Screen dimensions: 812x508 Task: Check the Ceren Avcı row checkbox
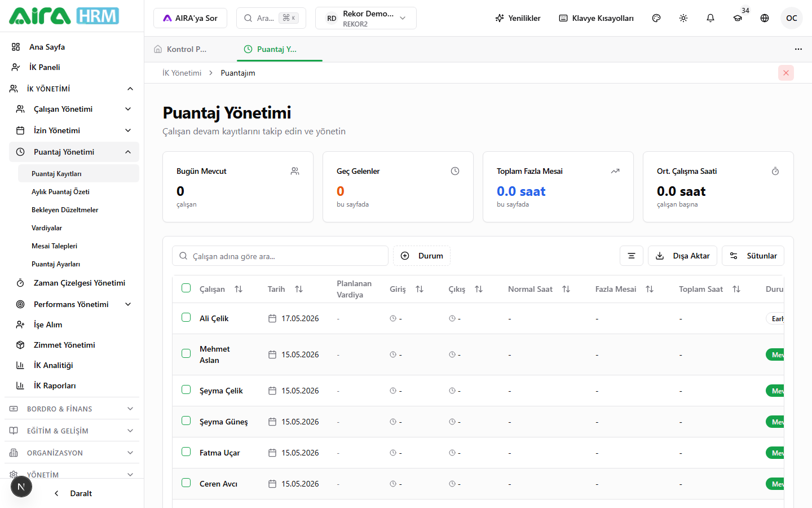click(x=186, y=483)
